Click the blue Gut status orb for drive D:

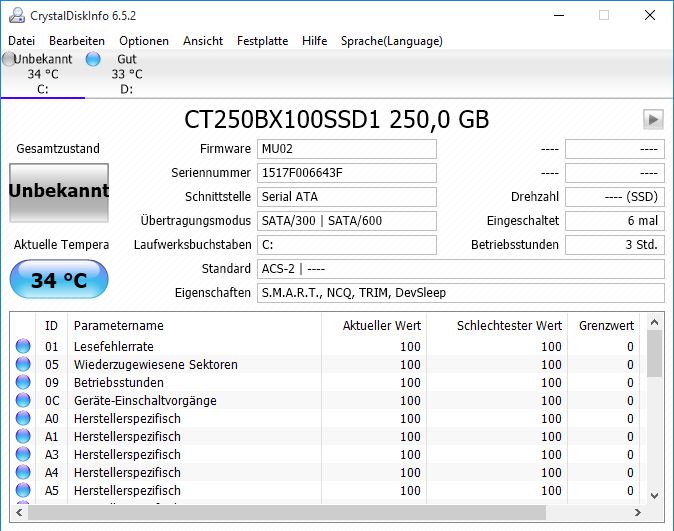coord(93,59)
